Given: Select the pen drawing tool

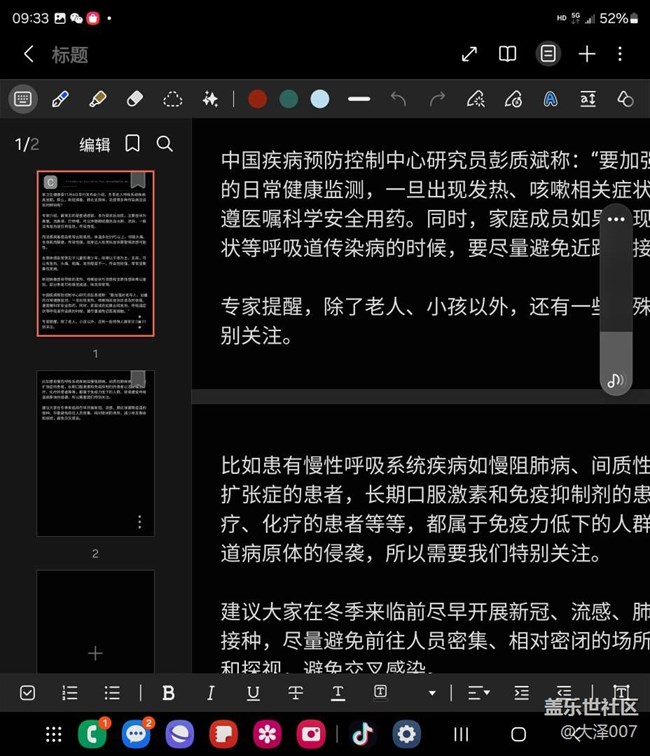Looking at the screenshot, I should [x=59, y=98].
